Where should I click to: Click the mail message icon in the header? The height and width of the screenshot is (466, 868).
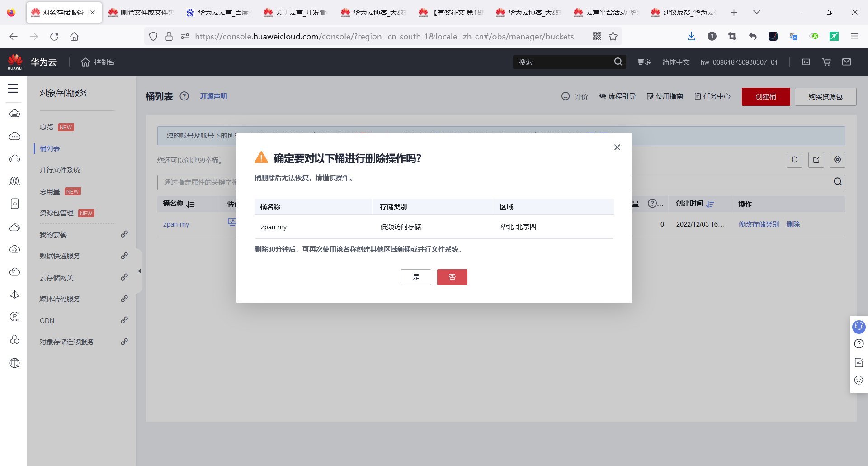(847, 62)
